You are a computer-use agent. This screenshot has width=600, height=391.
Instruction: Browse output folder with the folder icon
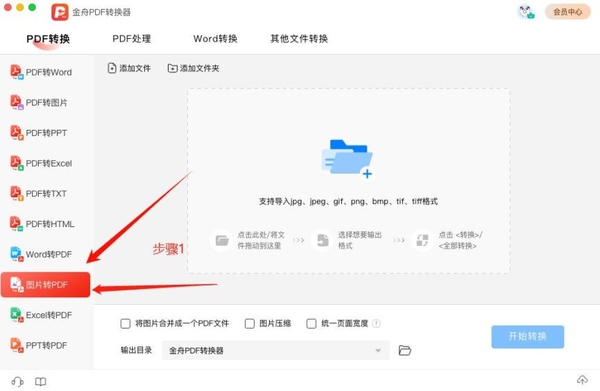click(404, 350)
